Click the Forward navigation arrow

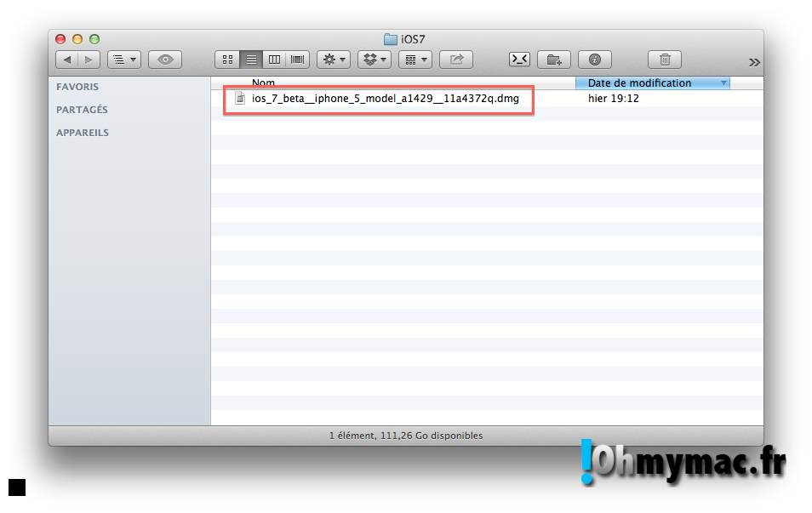pos(89,60)
